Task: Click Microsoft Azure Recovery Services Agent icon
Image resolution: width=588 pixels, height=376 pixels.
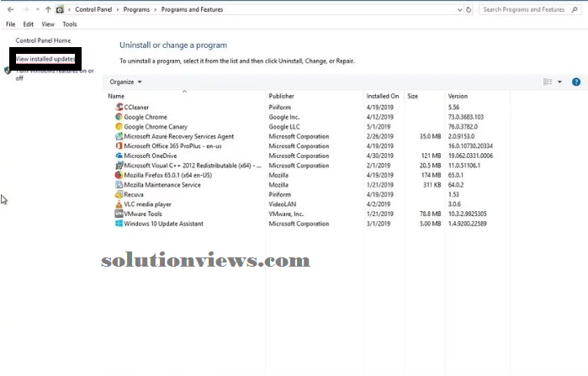Action: [119, 136]
